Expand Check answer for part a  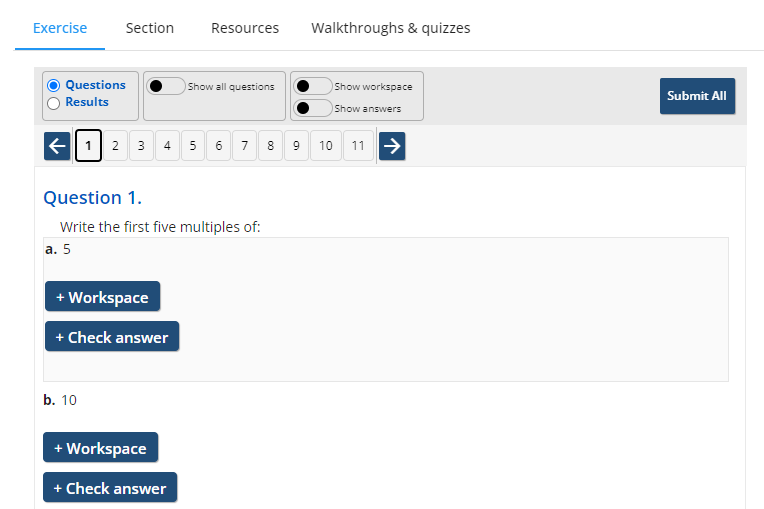pos(112,337)
